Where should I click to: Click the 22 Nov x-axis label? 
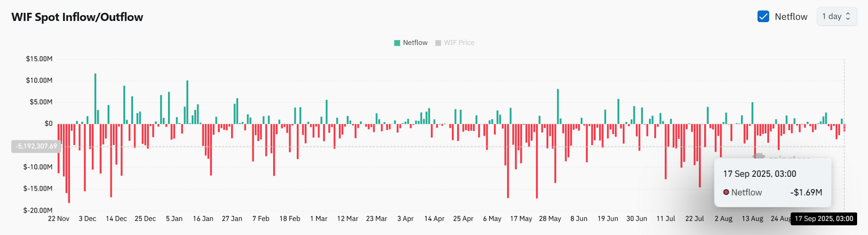pos(58,219)
